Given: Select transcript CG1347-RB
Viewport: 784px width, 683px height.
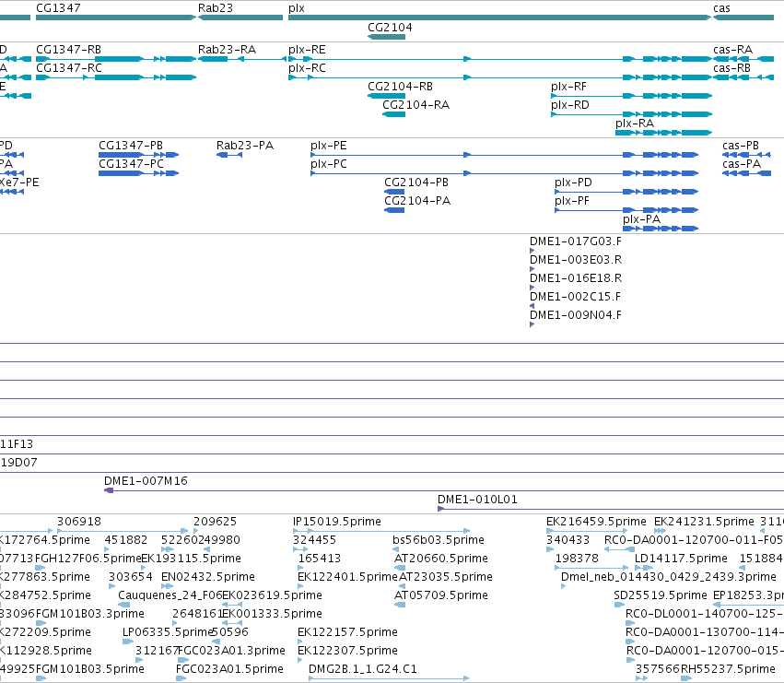Looking at the screenshot, I should 116,59.
